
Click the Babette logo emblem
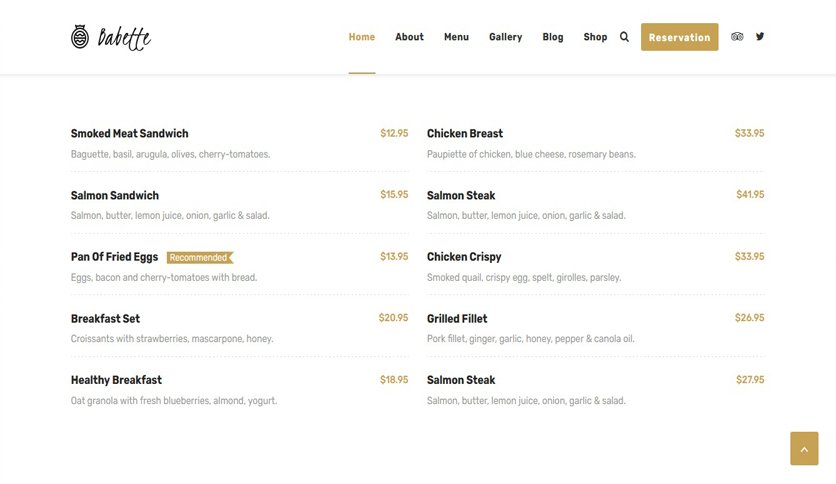tap(80, 37)
